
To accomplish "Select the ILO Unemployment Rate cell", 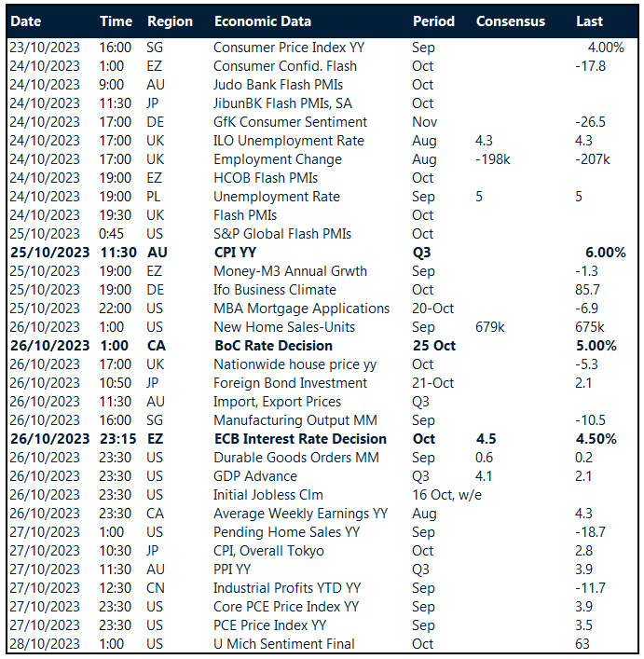I will pos(288,141).
